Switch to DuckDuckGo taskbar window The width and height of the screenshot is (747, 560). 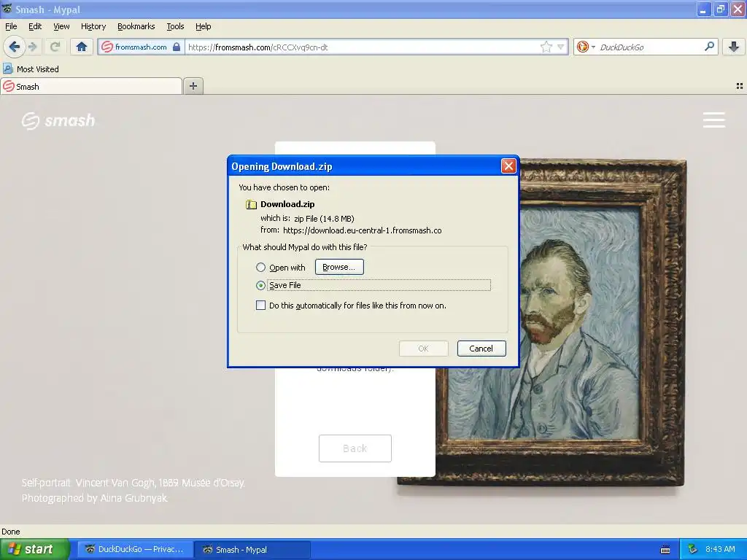click(x=135, y=549)
